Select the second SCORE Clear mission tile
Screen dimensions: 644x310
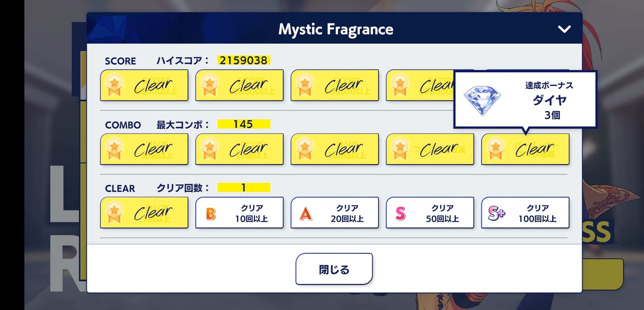pos(239,85)
